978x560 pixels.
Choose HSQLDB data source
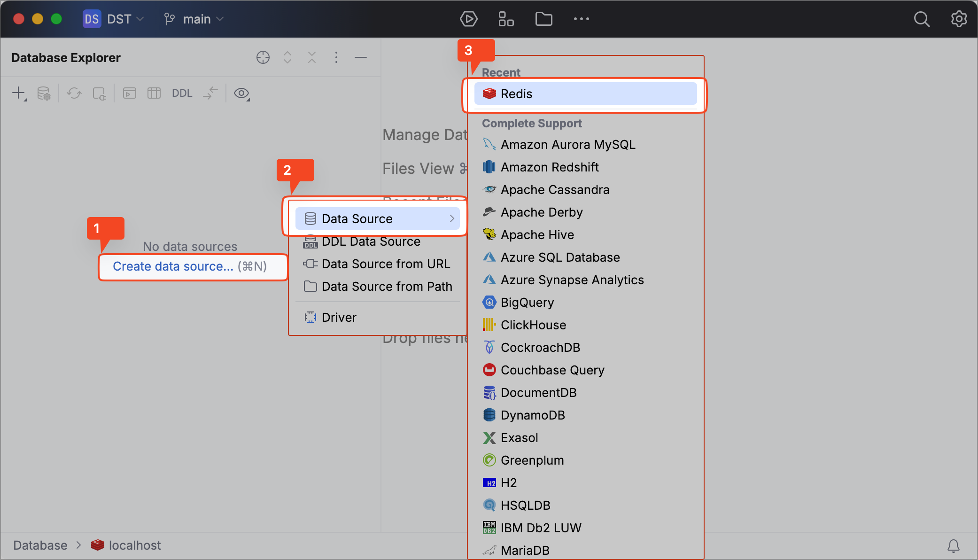[585, 506]
